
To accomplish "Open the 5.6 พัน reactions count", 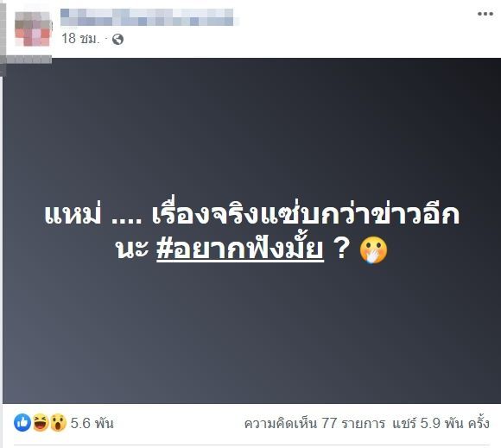I will coord(92,424).
